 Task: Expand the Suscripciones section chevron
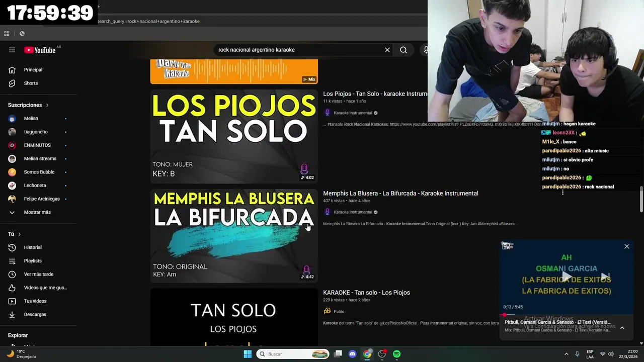coord(47,105)
